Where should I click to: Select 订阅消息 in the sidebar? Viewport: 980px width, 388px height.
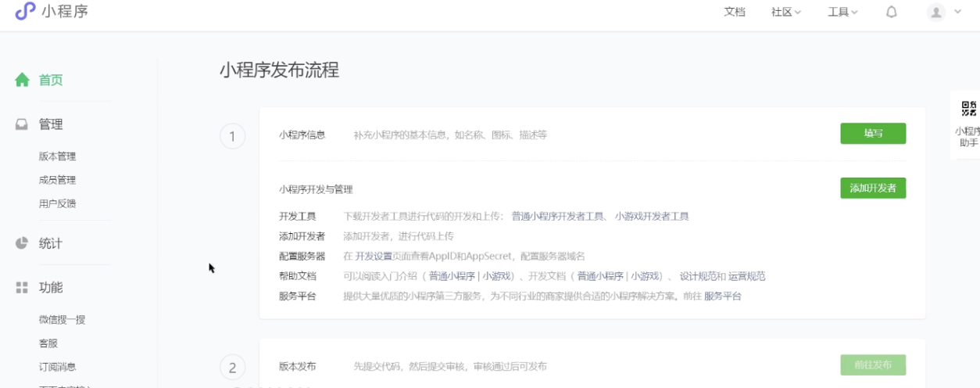[x=57, y=366]
